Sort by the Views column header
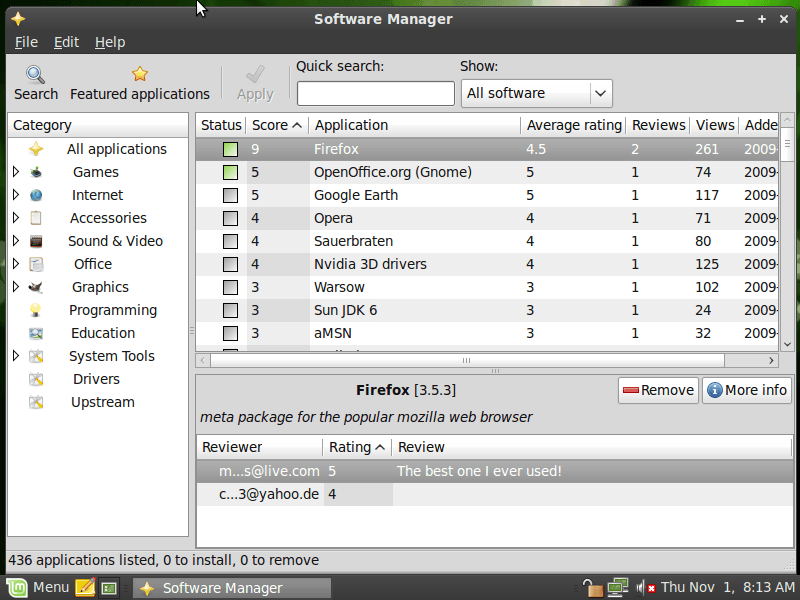The height and width of the screenshot is (600, 800). tap(715, 125)
